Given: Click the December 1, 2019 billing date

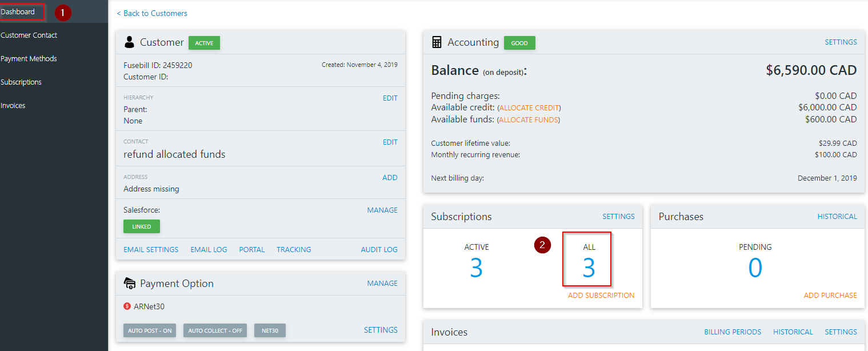Looking at the screenshot, I should (827, 178).
